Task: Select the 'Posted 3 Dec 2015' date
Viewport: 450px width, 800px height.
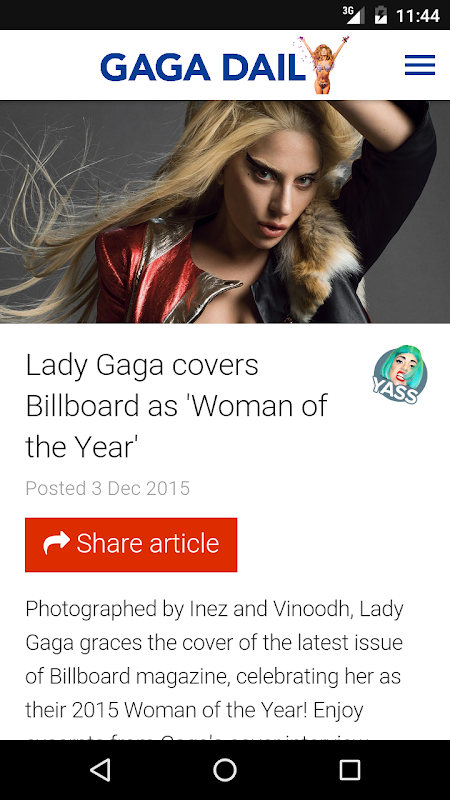Action: point(108,488)
